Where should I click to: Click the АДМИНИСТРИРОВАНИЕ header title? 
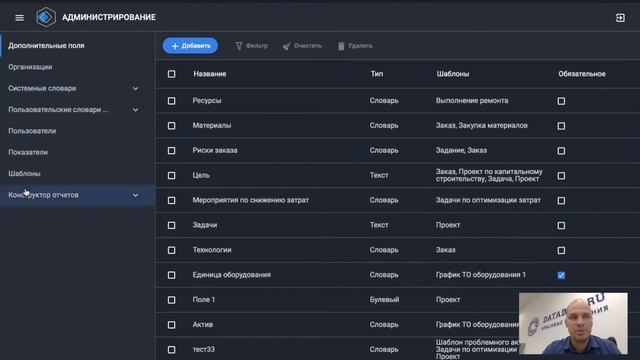tap(109, 17)
